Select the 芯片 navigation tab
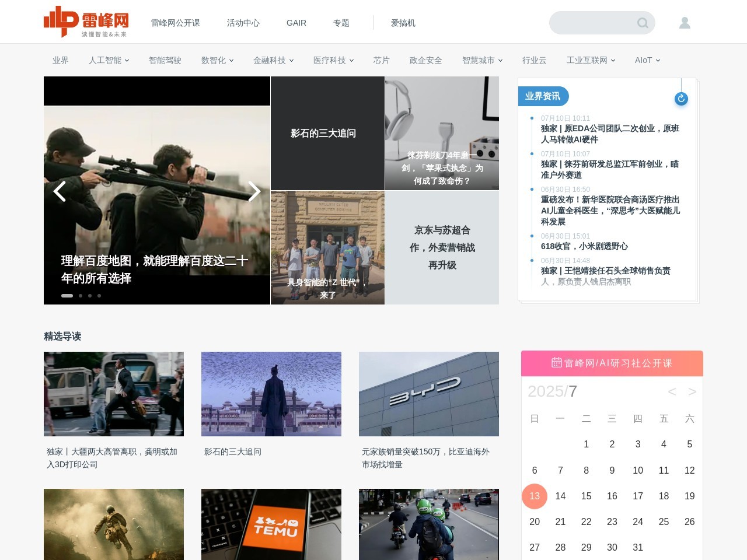 pos(381,60)
